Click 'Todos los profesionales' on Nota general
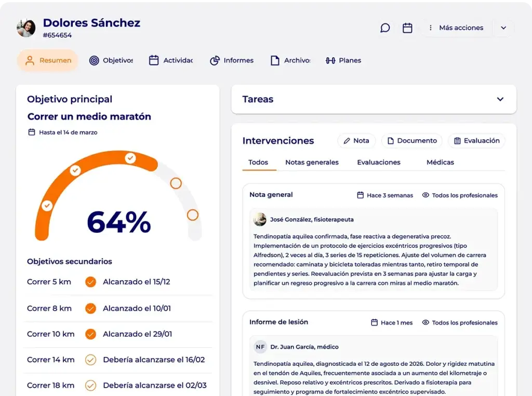Viewport: 532px width, 396px height. tap(464, 195)
